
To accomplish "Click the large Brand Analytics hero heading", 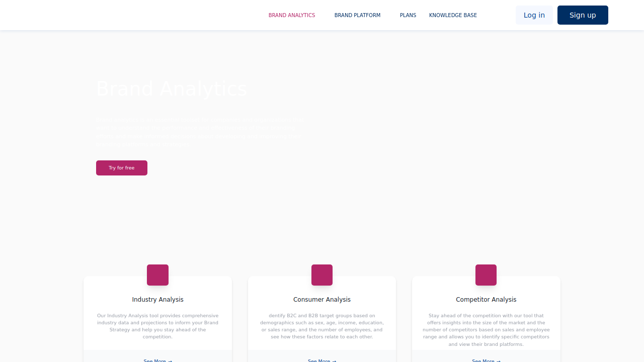I will point(172,89).
